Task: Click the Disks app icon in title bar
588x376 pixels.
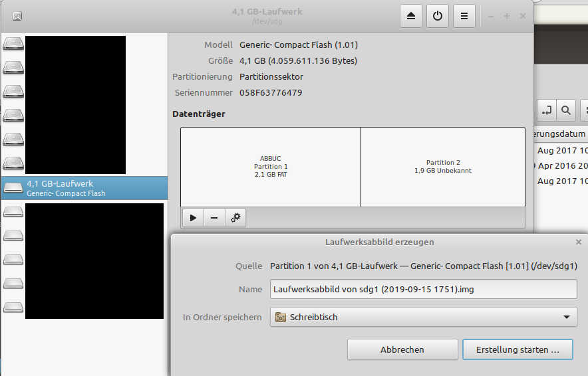Action: 17,16
